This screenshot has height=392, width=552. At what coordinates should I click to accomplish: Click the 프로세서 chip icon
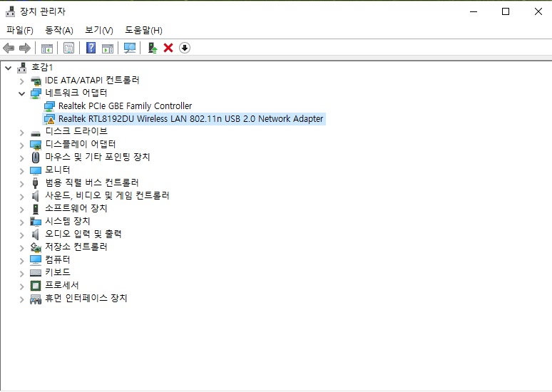click(36, 286)
